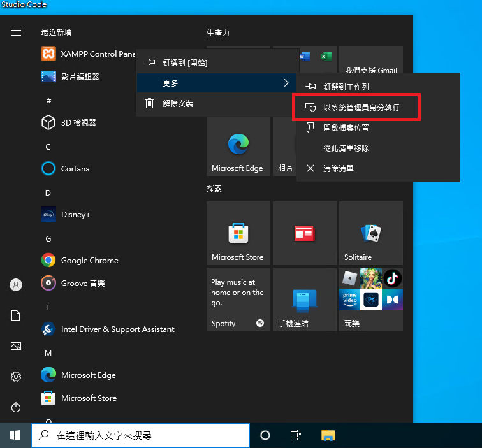This screenshot has height=448, width=482.
Task: Click the power icon in Start sidebar
Action: tap(16, 407)
